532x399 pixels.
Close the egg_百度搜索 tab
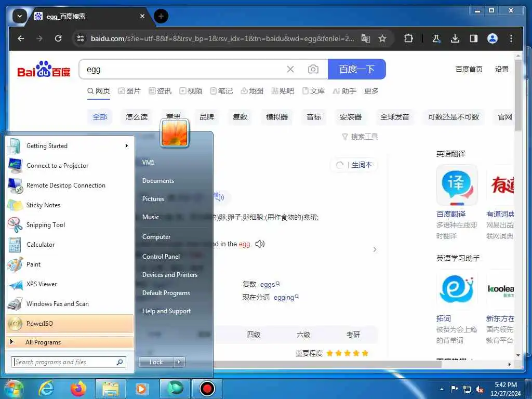142,16
